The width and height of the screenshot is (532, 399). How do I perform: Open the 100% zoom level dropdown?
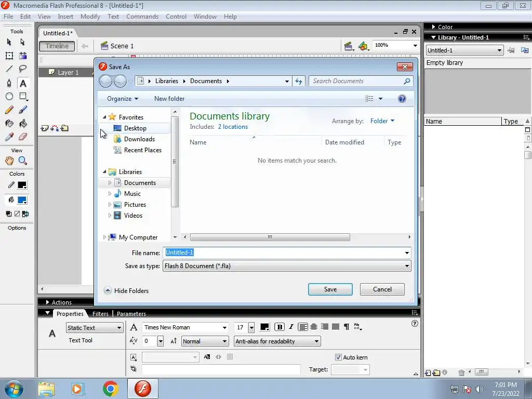point(415,46)
